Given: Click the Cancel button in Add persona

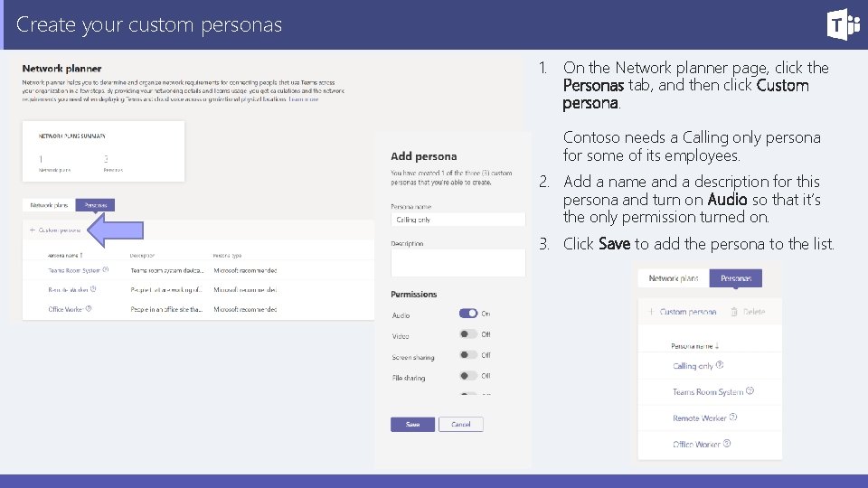Looking at the screenshot, I should [x=461, y=424].
